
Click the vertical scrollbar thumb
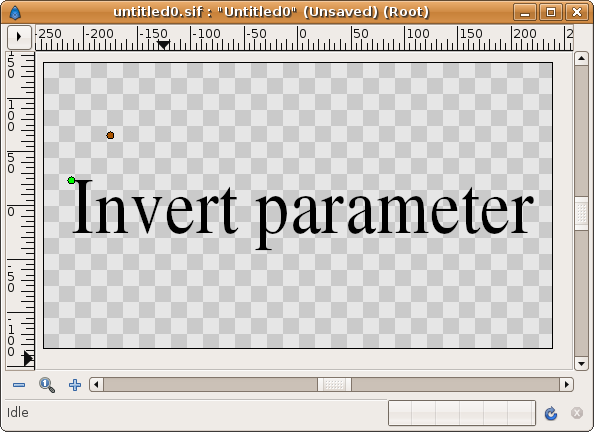coord(581,213)
